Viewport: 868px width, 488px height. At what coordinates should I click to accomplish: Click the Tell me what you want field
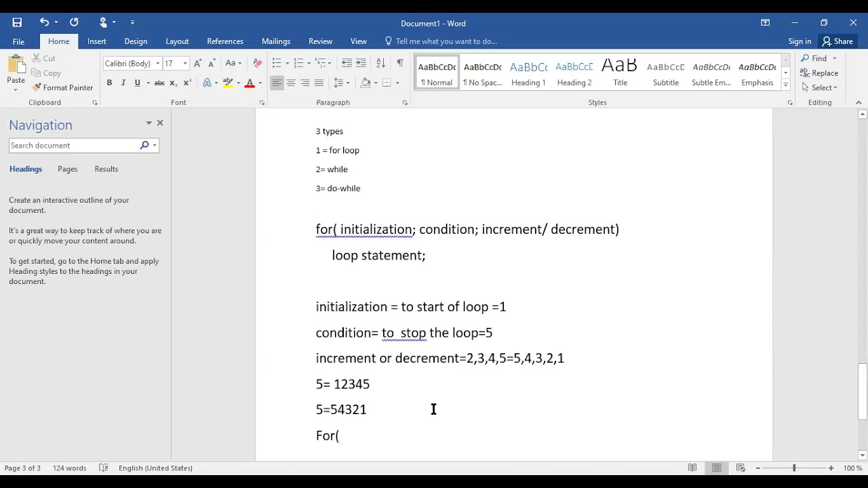446,41
